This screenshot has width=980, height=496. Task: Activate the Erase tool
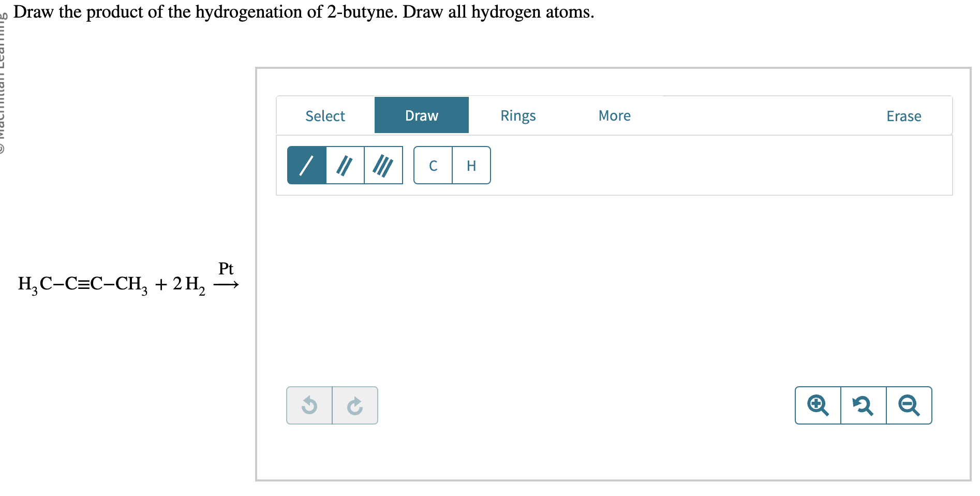[903, 116]
